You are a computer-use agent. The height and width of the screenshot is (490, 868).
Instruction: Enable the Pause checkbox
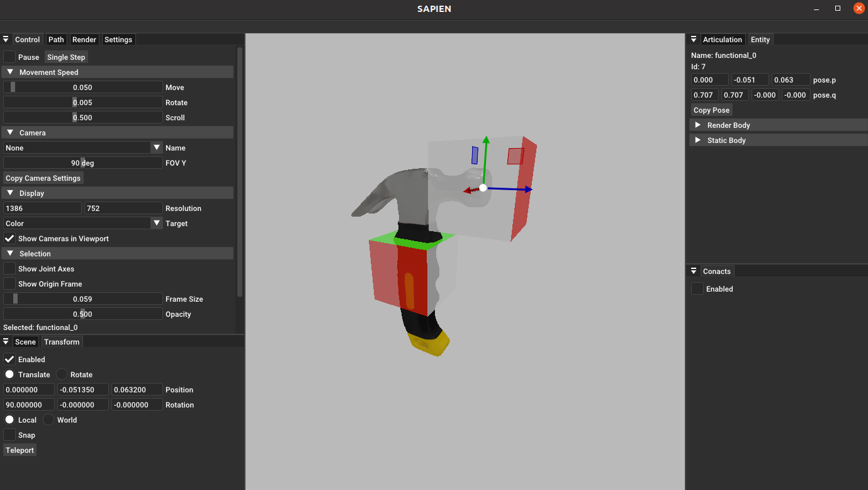9,57
